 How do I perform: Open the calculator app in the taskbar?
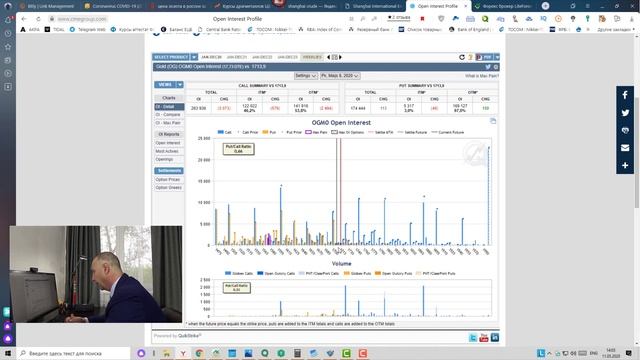pos(297,353)
